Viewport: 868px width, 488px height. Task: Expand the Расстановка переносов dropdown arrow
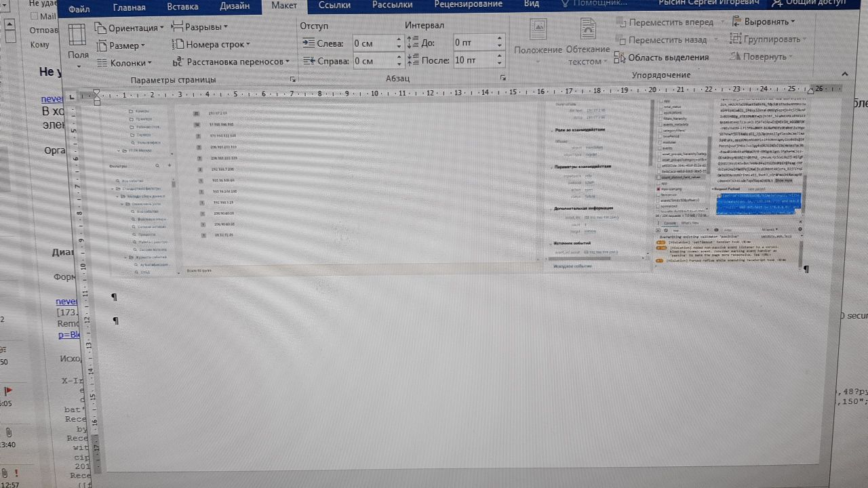287,62
